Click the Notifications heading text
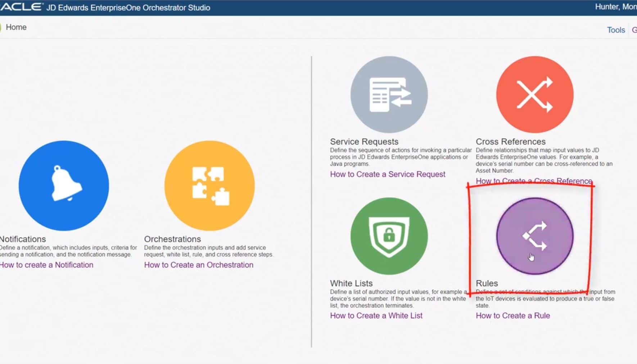 (x=23, y=239)
